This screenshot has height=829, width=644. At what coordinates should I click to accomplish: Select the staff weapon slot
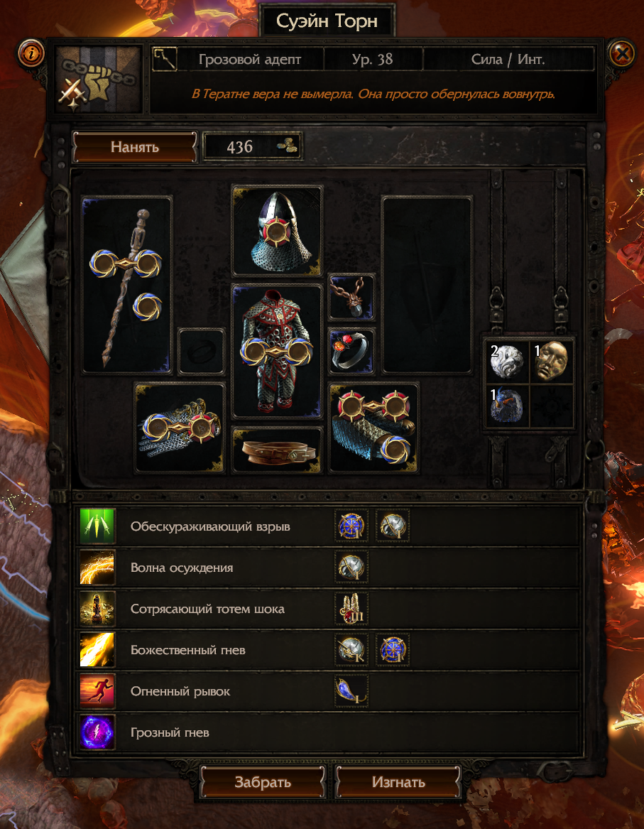(x=127, y=286)
